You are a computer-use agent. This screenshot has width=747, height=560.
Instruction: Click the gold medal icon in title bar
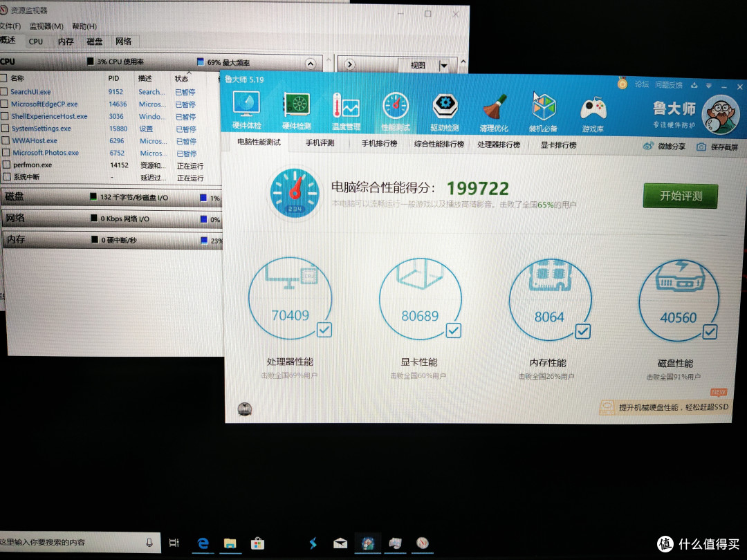coord(622,84)
